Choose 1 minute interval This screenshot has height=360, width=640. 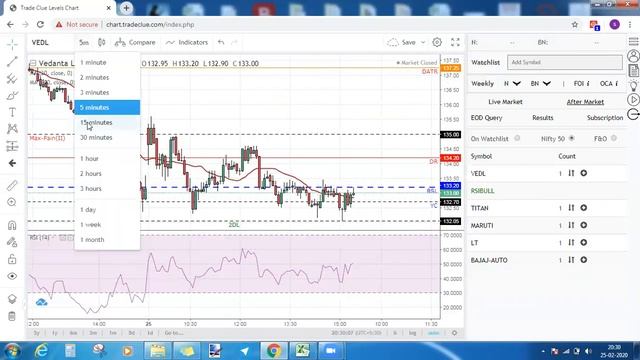(x=107, y=62)
